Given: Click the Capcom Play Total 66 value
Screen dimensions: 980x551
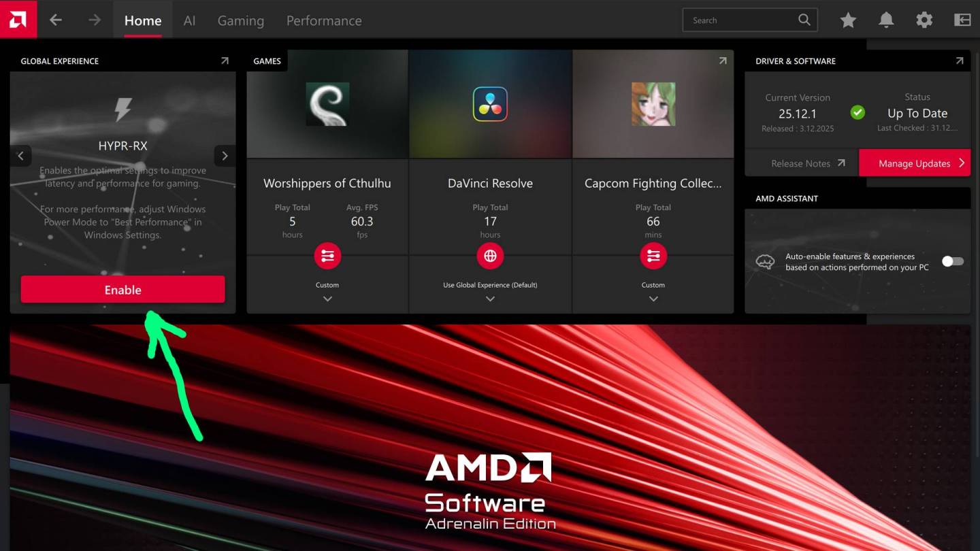Looking at the screenshot, I should pyautogui.click(x=653, y=222).
